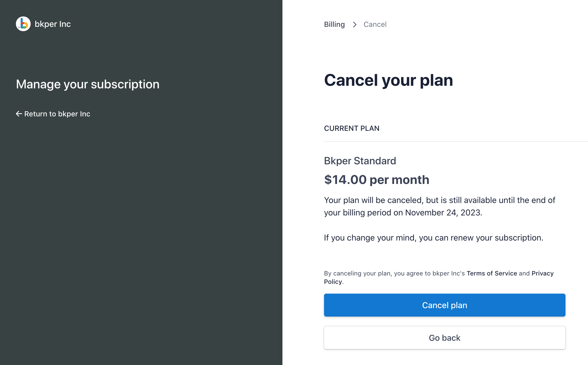Click the bkper Inc company name in header

(53, 24)
